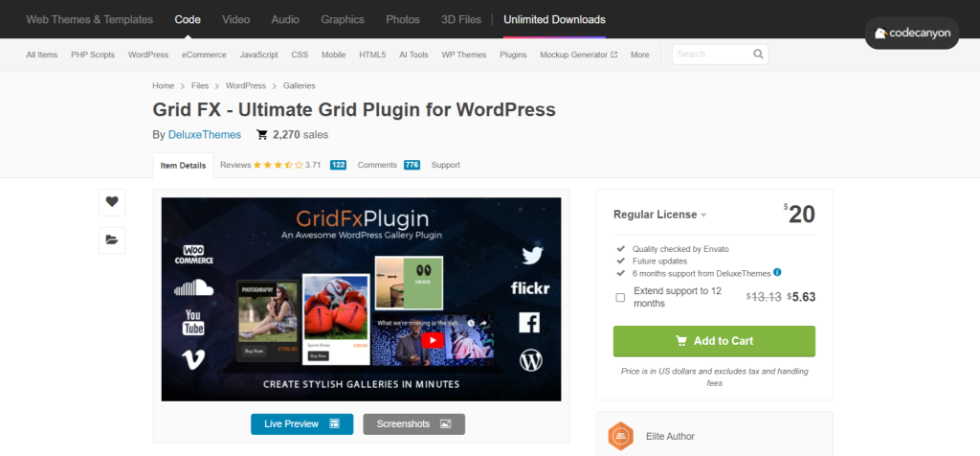Click the "Future updates" text
This screenshot has height=456, width=980.
pos(659,261)
